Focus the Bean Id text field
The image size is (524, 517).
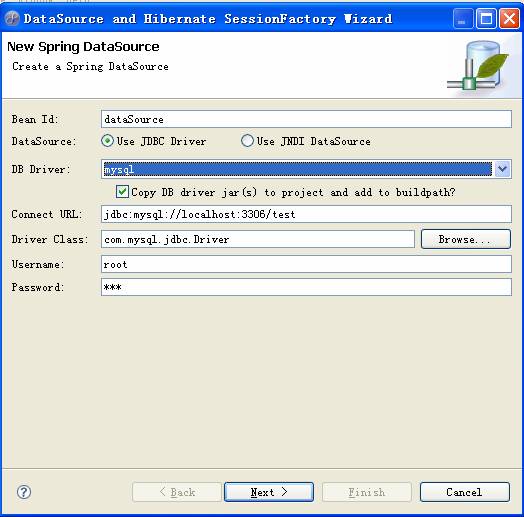(x=306, y=119)
